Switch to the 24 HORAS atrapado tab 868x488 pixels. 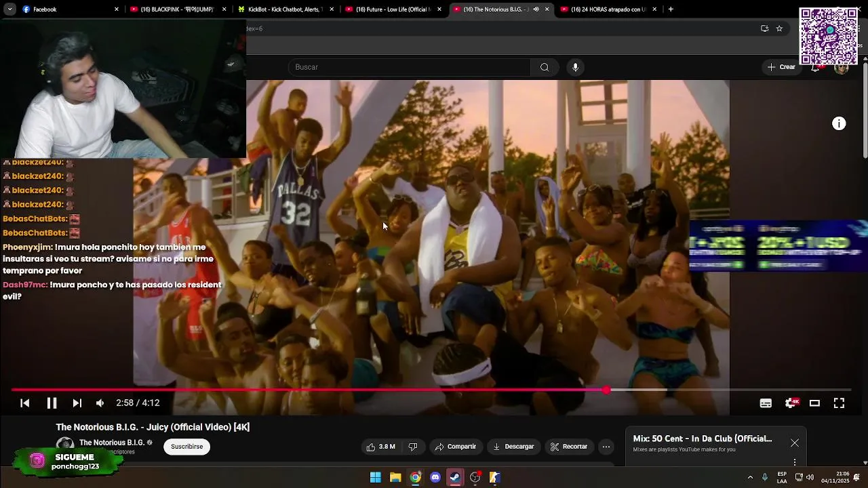coord(607,9)
